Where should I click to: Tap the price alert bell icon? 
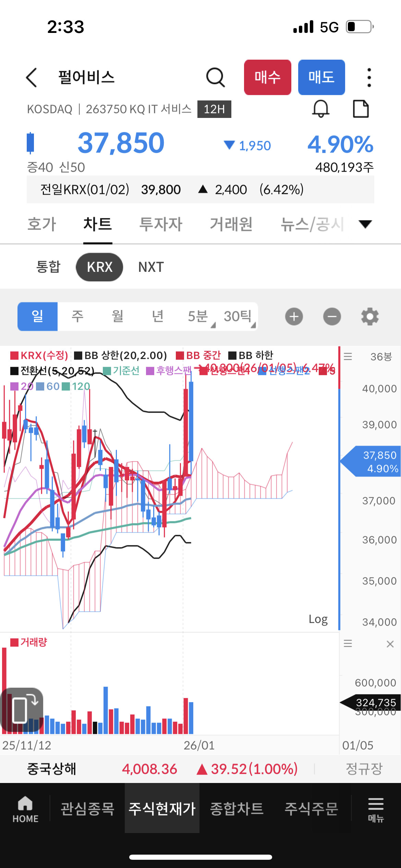tap(320, 109)
